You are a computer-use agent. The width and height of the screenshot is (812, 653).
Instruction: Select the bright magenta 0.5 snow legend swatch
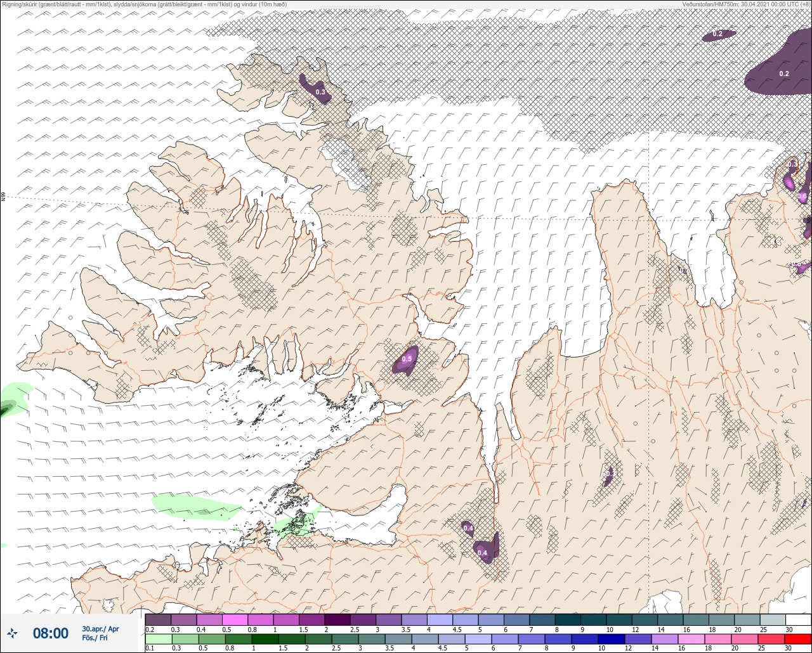coord(235,619)
